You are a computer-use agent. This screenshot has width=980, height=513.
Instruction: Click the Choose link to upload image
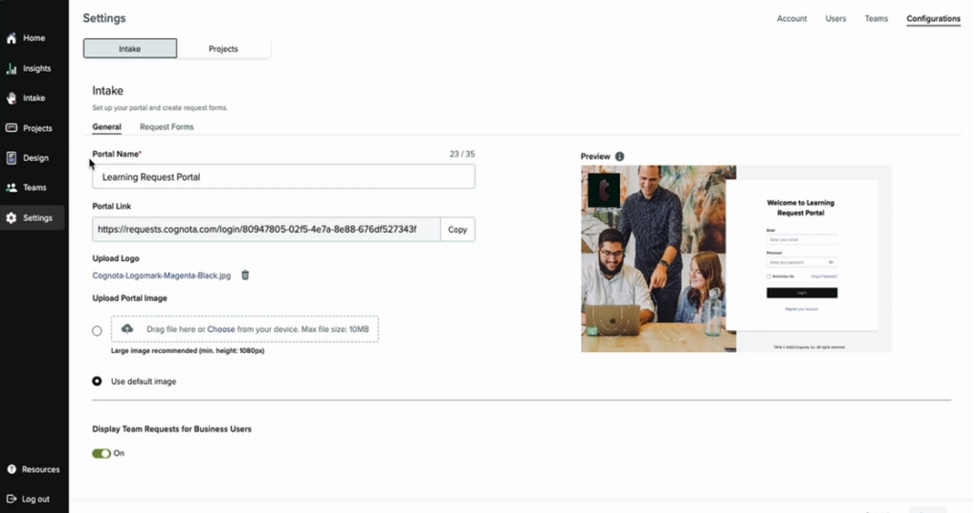[x=221, y=329]
